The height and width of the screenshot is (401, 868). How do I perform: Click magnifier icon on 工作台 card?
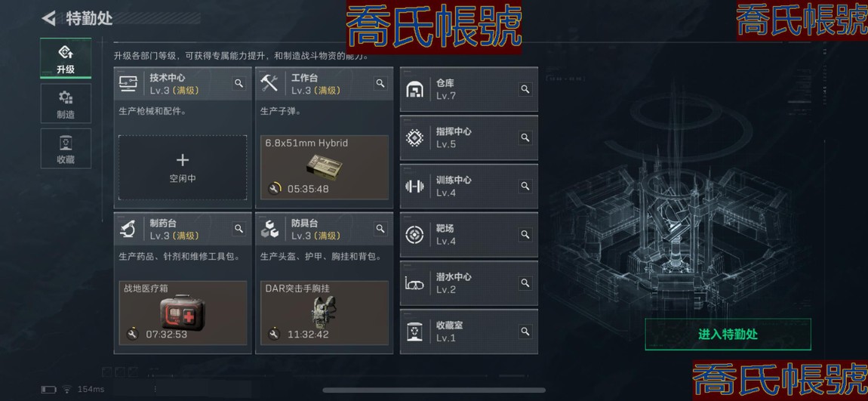pos(380,84)
